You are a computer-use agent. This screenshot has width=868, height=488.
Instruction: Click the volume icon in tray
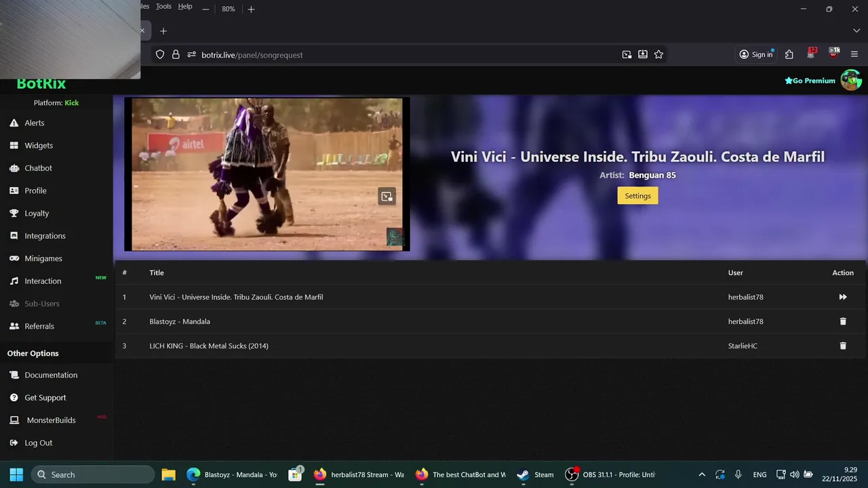(x=794, y=474)
